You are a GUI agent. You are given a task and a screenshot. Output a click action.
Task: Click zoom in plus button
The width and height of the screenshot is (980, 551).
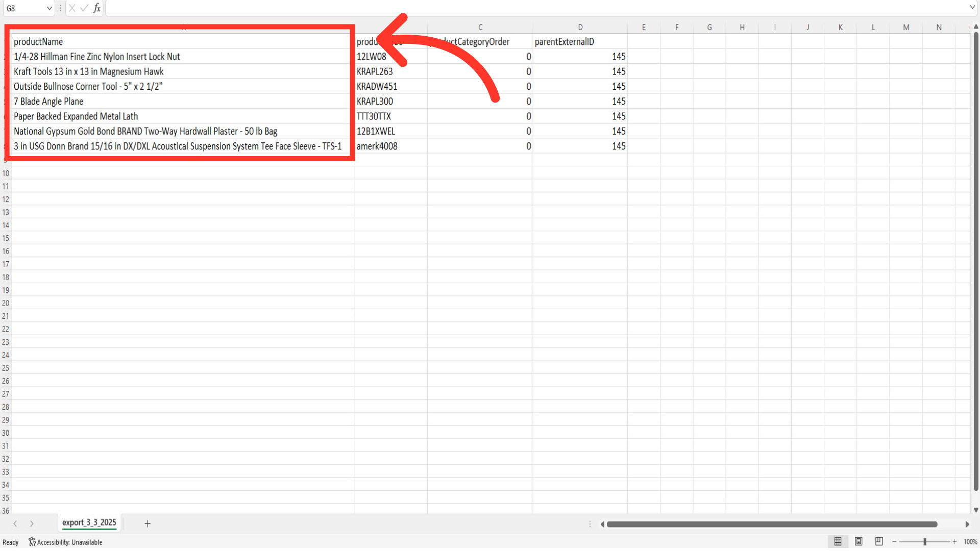tap(954, 541)
